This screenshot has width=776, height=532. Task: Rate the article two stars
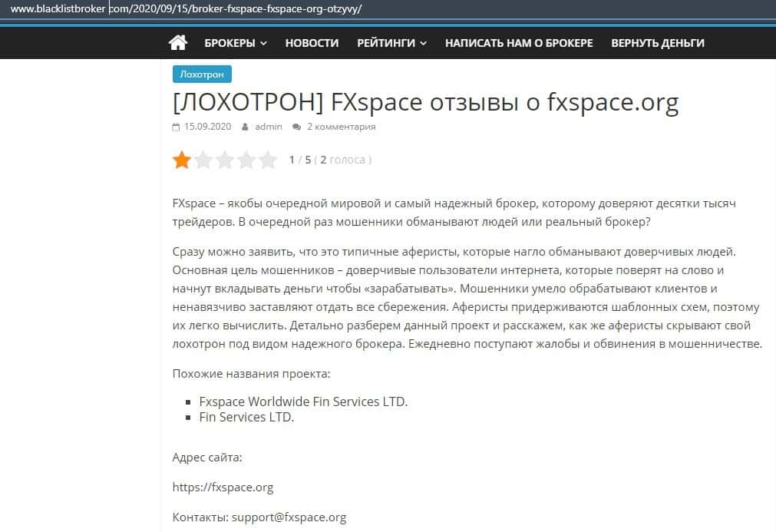[203, 160]
